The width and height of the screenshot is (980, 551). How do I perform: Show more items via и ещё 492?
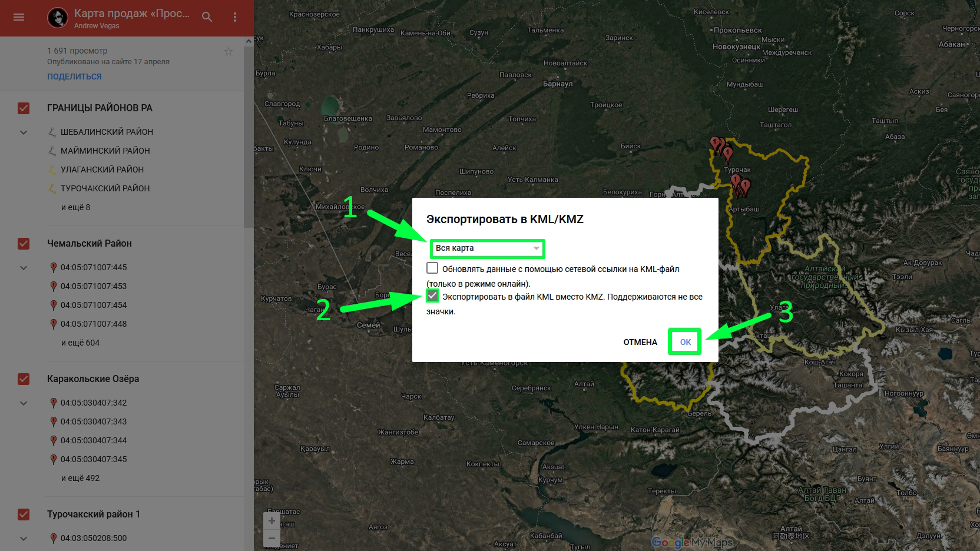coord(81,478)
